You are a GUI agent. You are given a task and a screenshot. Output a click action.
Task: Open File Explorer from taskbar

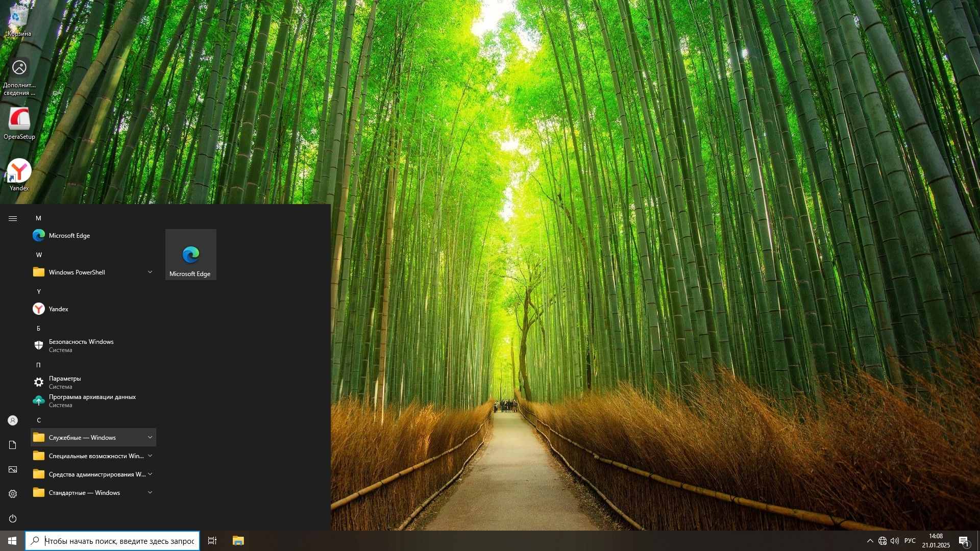[x=238, y=541]
